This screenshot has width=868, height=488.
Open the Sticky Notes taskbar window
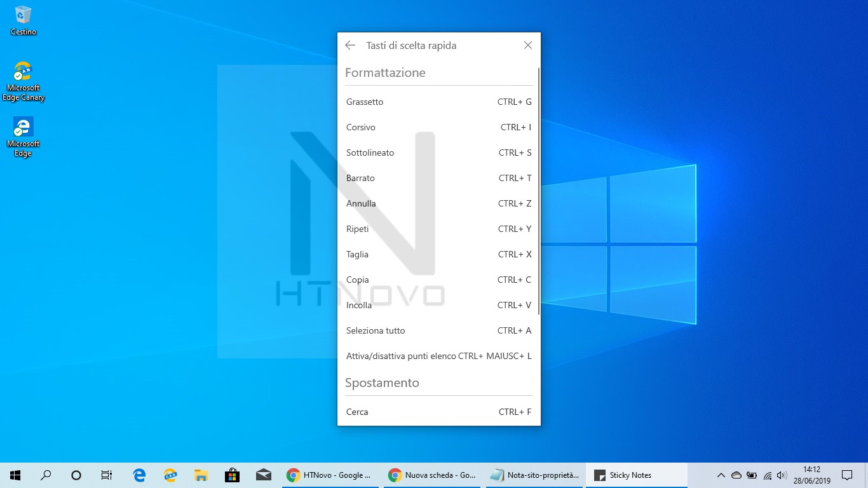[x=635, y=475]
